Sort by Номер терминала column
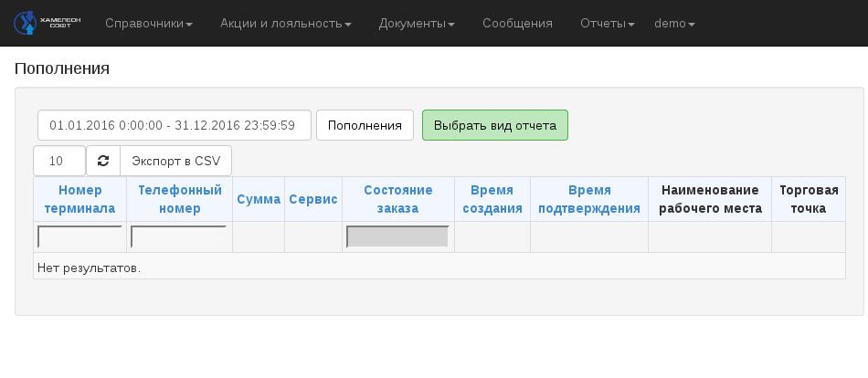This screenshot has height=378, width=868. click(79, 199)
